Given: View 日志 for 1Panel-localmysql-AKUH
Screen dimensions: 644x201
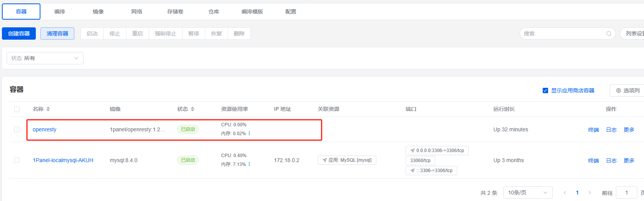Looking at the screenshot, I should 611,161.
